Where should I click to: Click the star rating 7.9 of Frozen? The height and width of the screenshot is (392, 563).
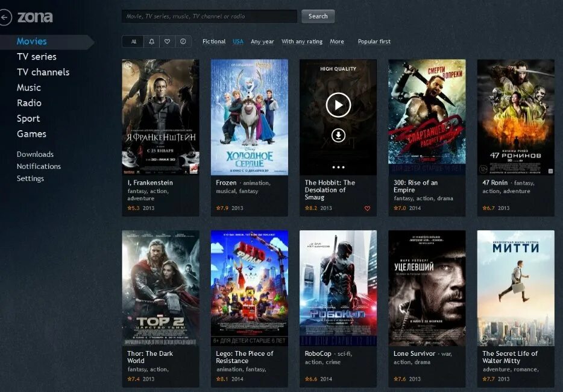coord(222,208)
